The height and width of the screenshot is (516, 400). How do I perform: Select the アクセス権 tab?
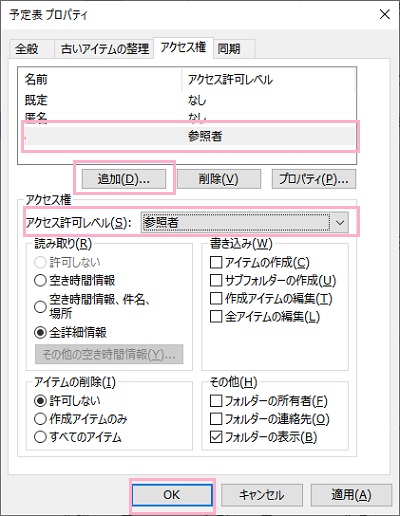[183, 48]
